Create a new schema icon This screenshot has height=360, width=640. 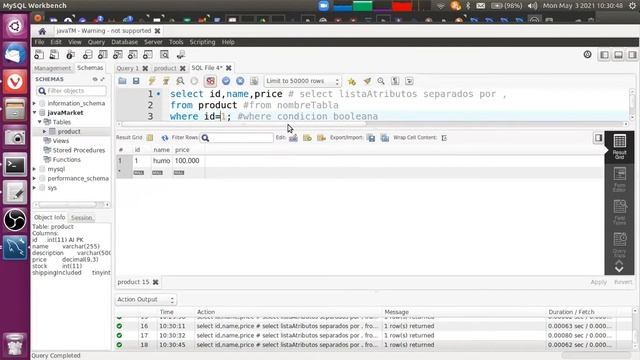click(x=87, y=54)
